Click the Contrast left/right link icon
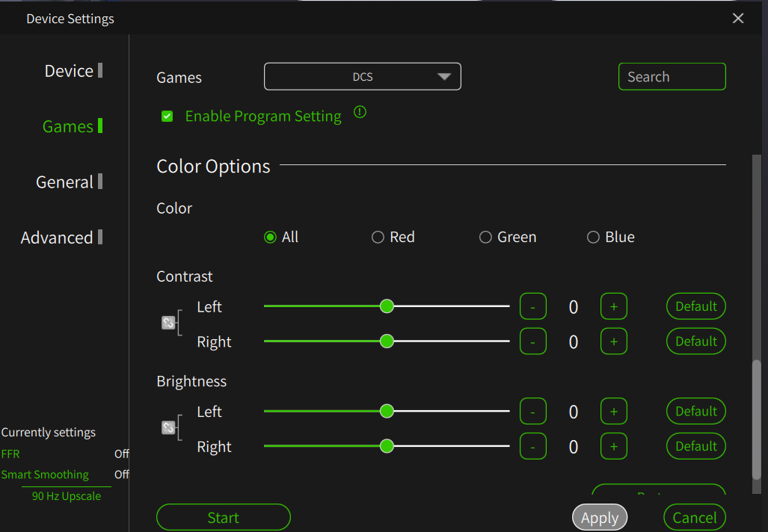768x532 pixels. point(168,323)
